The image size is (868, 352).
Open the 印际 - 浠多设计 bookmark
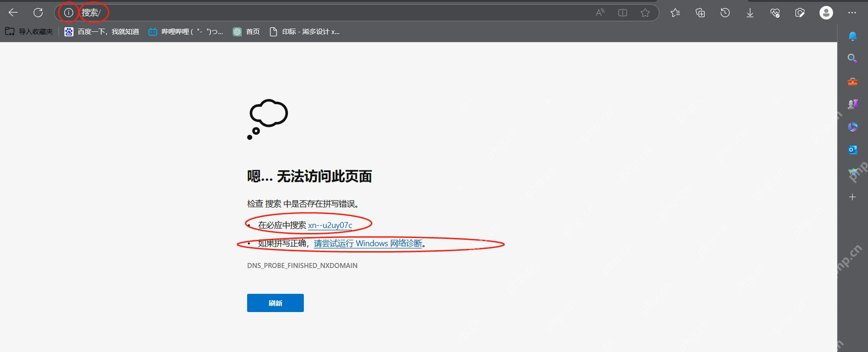click(x=305, y=32)
